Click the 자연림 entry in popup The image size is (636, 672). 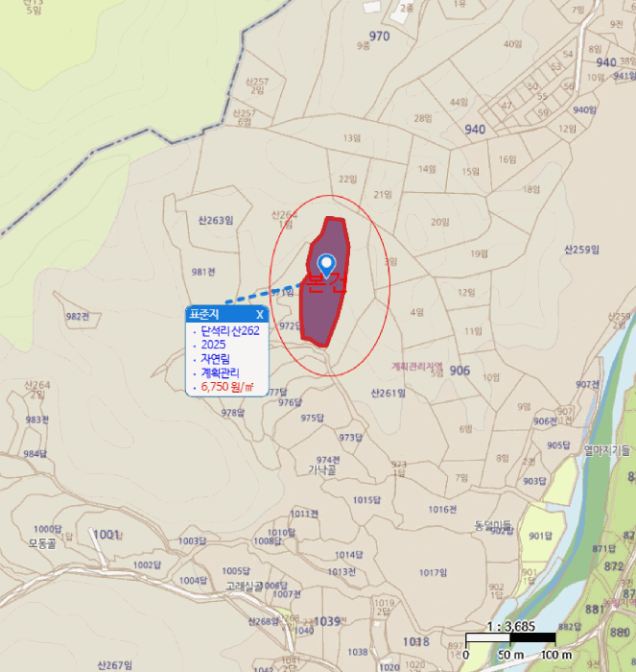coord(216,359)
